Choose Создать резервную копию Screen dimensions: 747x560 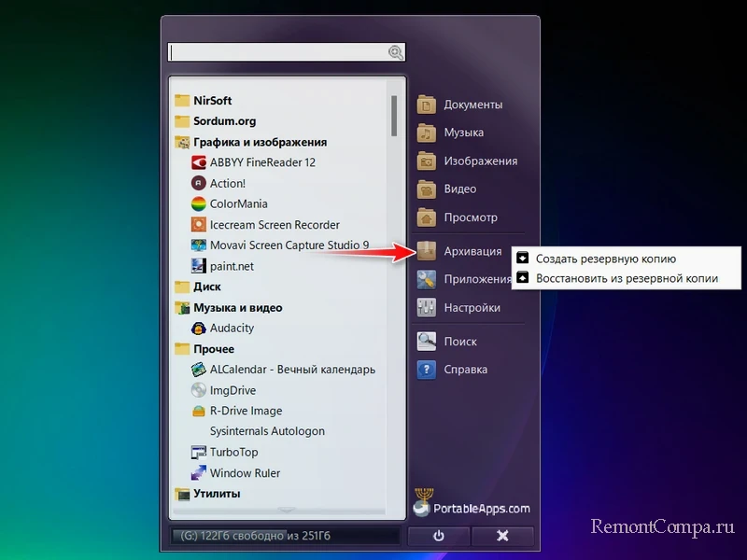[x=605, y=259]
